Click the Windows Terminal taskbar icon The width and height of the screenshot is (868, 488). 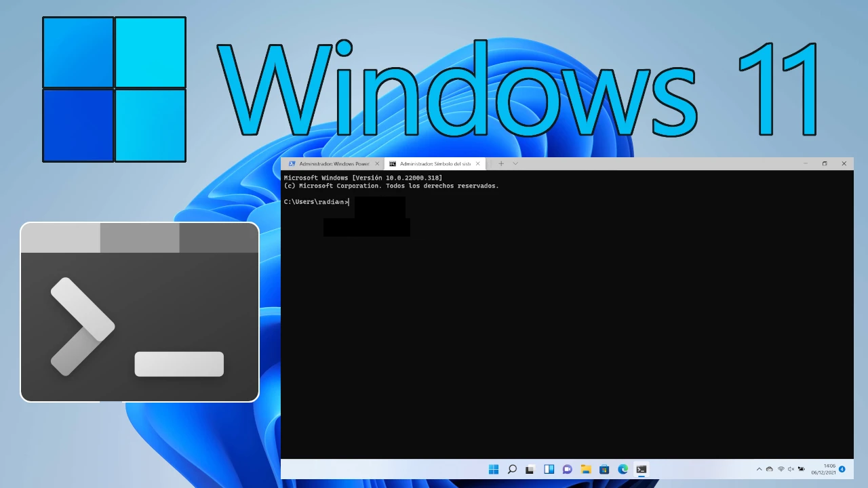(642, 469)
